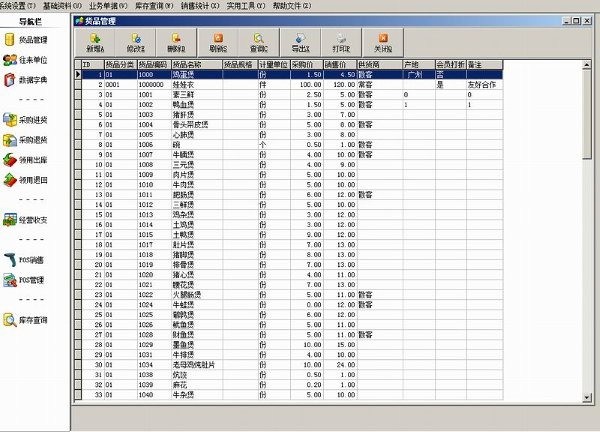The image size is (600, 432).
Task: Open 往来单位 in the navigation sidebar
Action: 35,62
